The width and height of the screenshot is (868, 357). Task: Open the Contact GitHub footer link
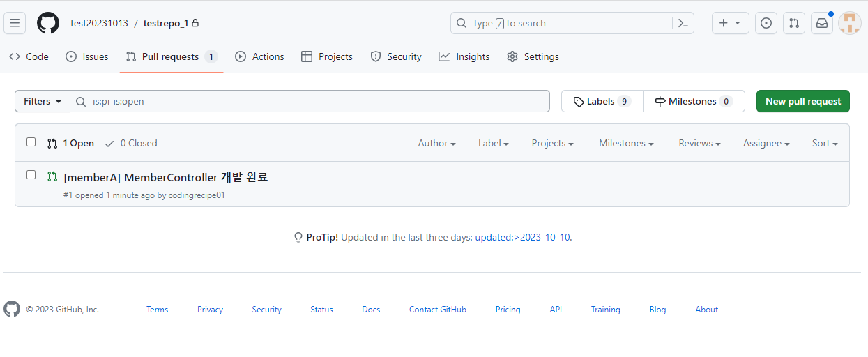pyautogui.click(x=438, y=310)
